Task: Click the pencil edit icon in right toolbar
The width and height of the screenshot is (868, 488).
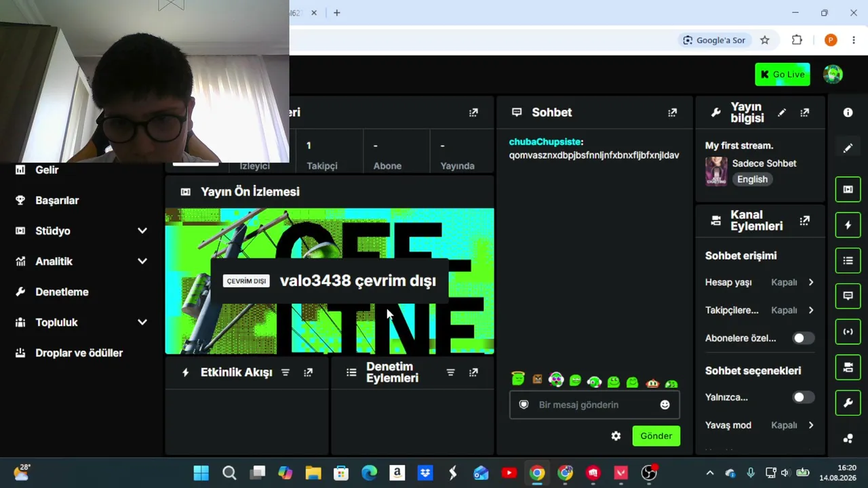Action: pyautogui.click(x=848, y=148)
